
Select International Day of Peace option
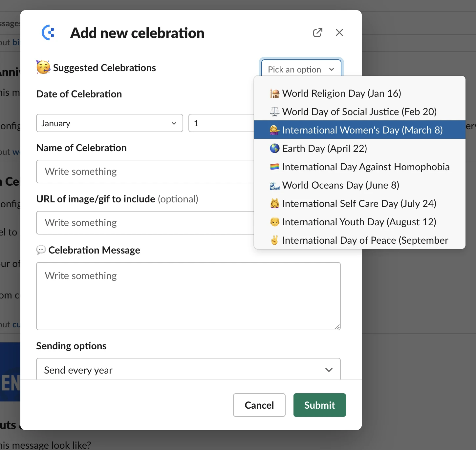coord(359,240)
